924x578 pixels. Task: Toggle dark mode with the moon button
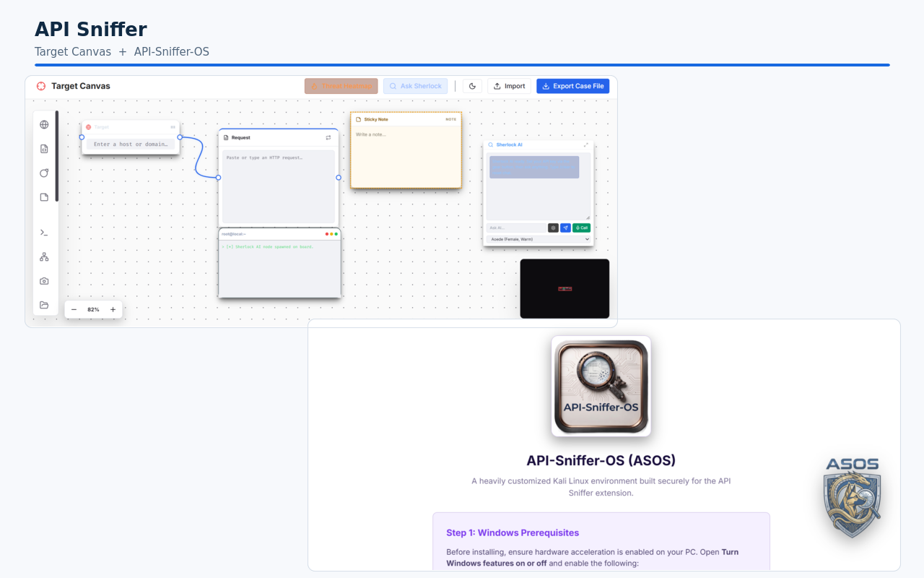coord(472,86)
